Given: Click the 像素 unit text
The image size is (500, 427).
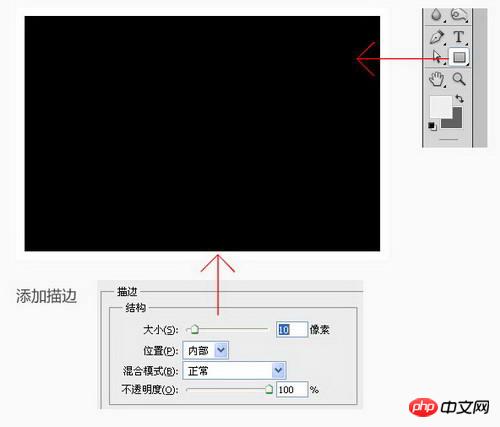Looking at the screenshot, I should coord(320,330).
